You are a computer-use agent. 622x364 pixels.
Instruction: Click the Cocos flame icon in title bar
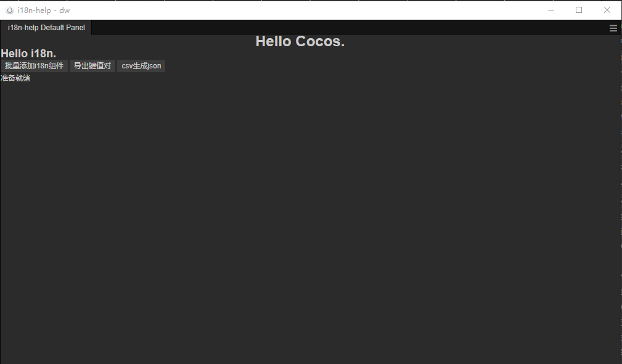click(9, 10)
